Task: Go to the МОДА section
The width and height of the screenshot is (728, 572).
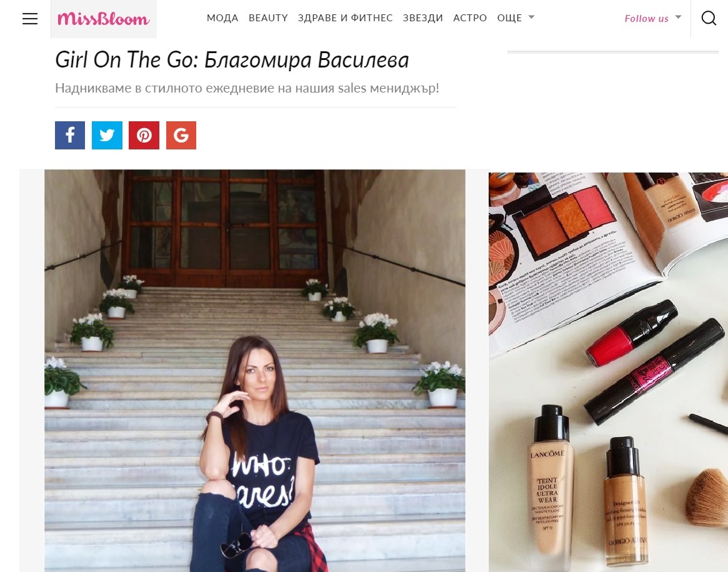Action: (x=222, y=18)
